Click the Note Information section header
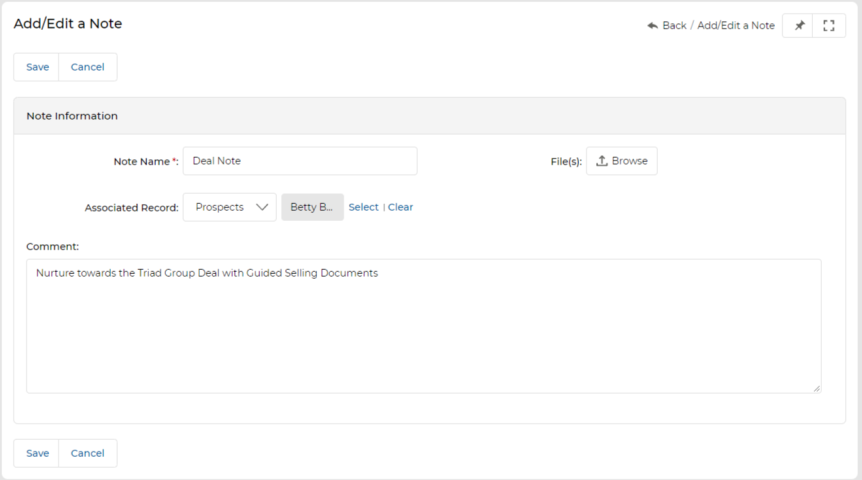This screenshot has width=862, height=480. click(x=429, y=116)
